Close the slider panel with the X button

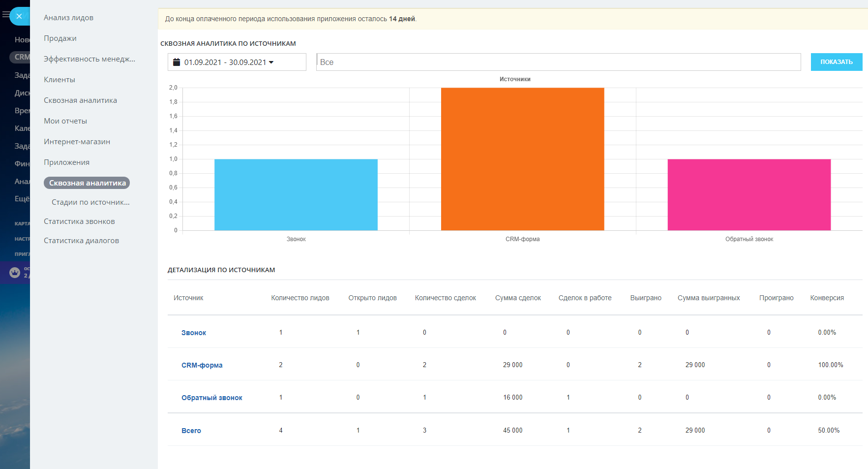click(x=19, y=16)
